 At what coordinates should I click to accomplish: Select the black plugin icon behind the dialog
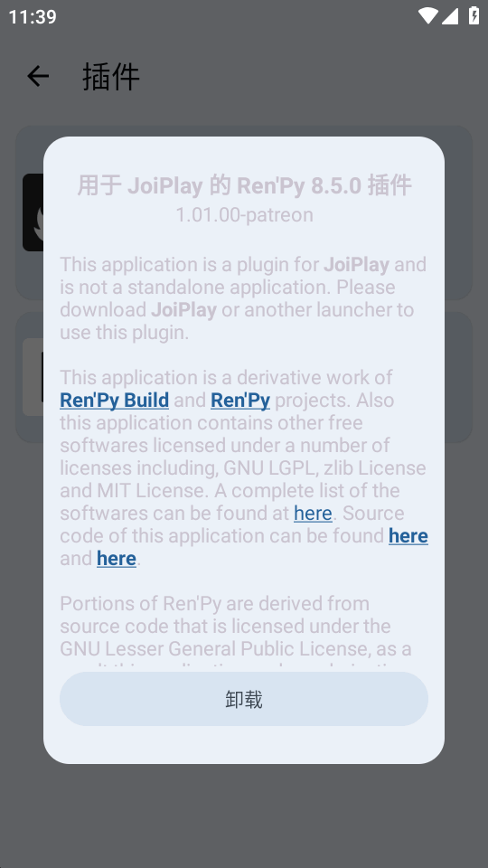[33, 212]
